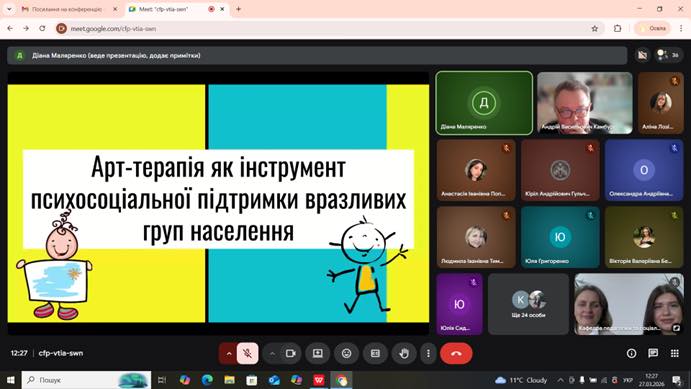691x389 pixels.
Task: Close the Gmail browser tab
Action: pos(115,9)
